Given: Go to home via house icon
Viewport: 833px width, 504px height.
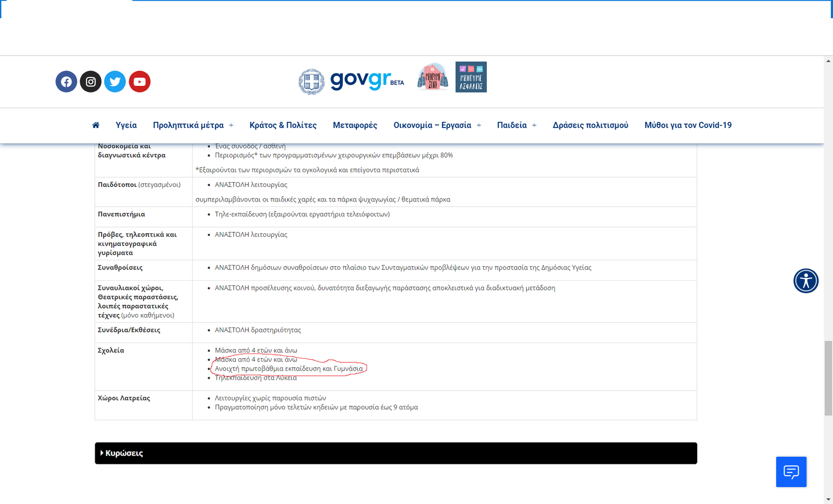Looking at the screenshot, I should (96, 125).
